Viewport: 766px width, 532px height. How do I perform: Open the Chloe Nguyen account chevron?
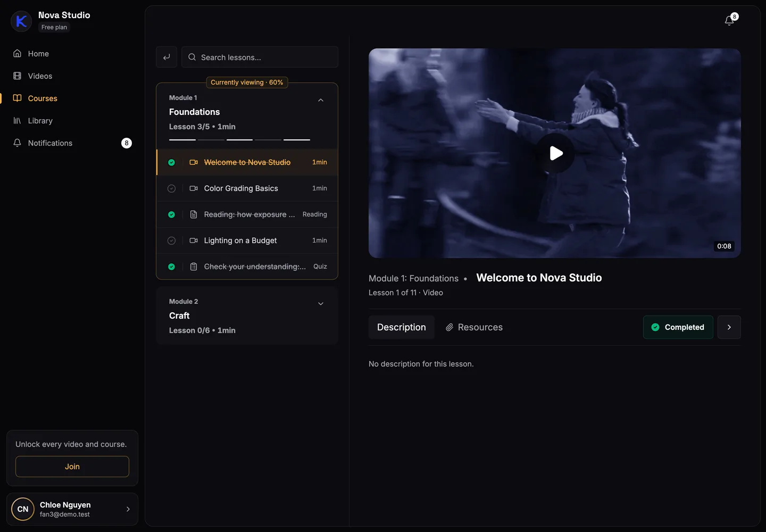(128, 509)
